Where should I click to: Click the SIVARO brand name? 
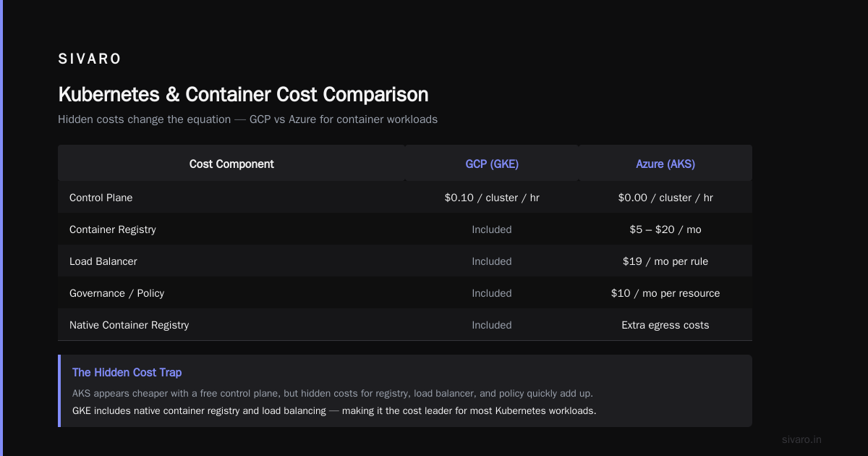(x=90, y=59)
